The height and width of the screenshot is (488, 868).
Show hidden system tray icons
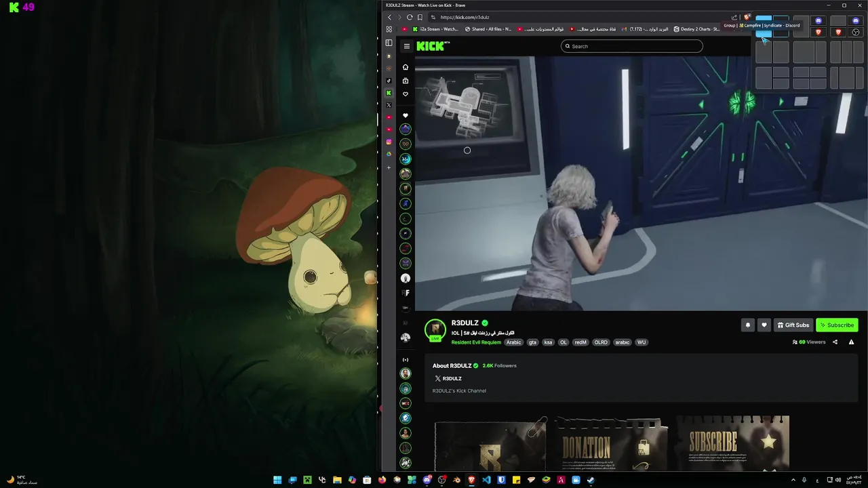(793, 480)
